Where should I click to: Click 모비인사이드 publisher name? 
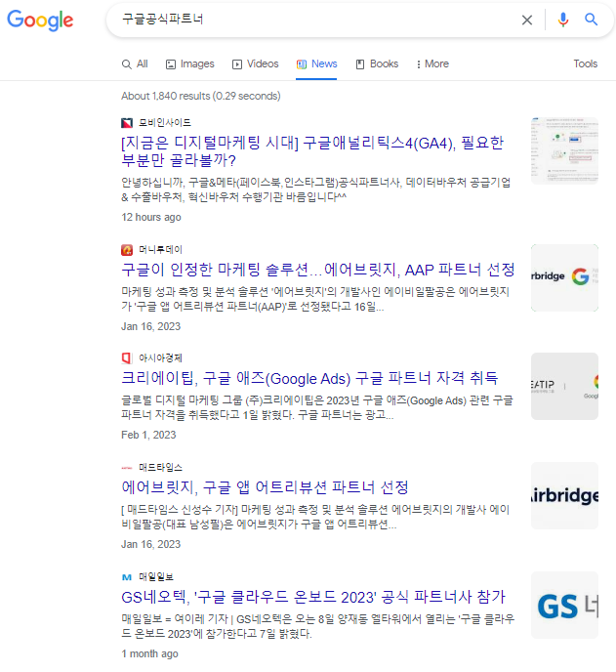point(165,123)
